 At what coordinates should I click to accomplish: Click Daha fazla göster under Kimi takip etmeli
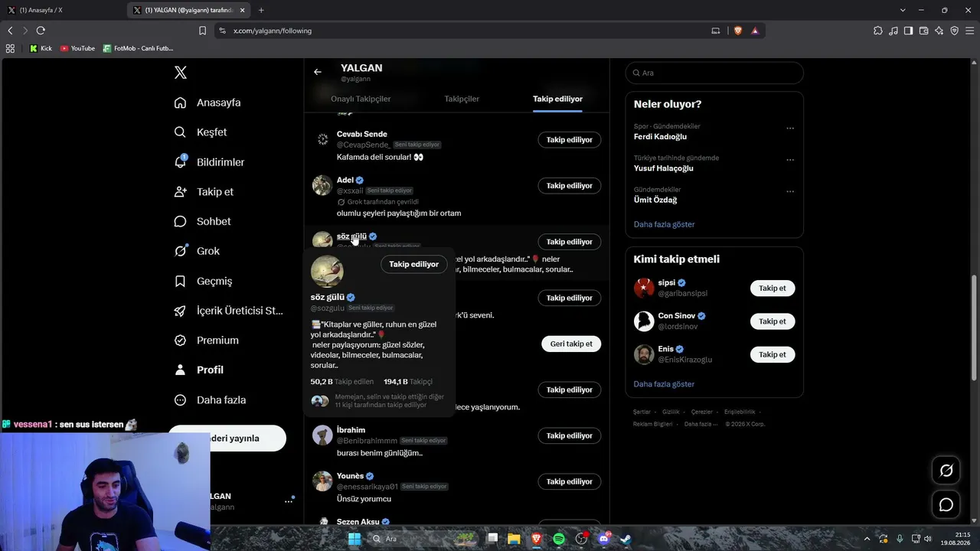pos(665,384)
